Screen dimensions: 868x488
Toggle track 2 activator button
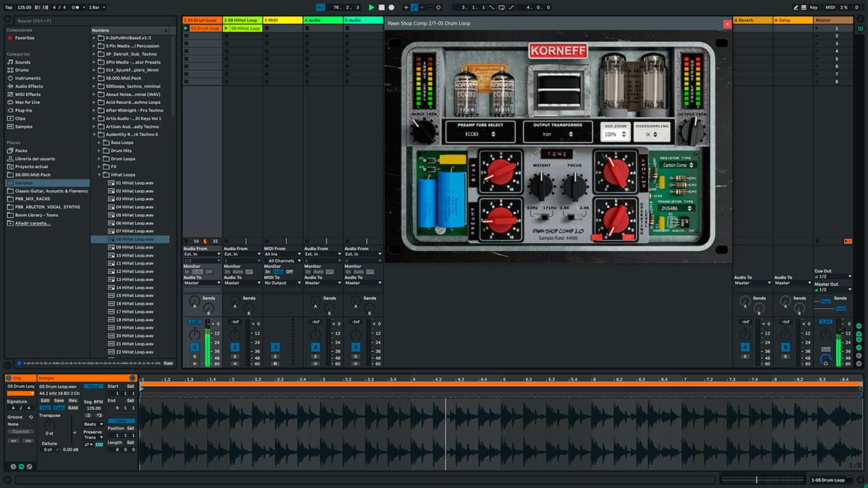[235, 348]
